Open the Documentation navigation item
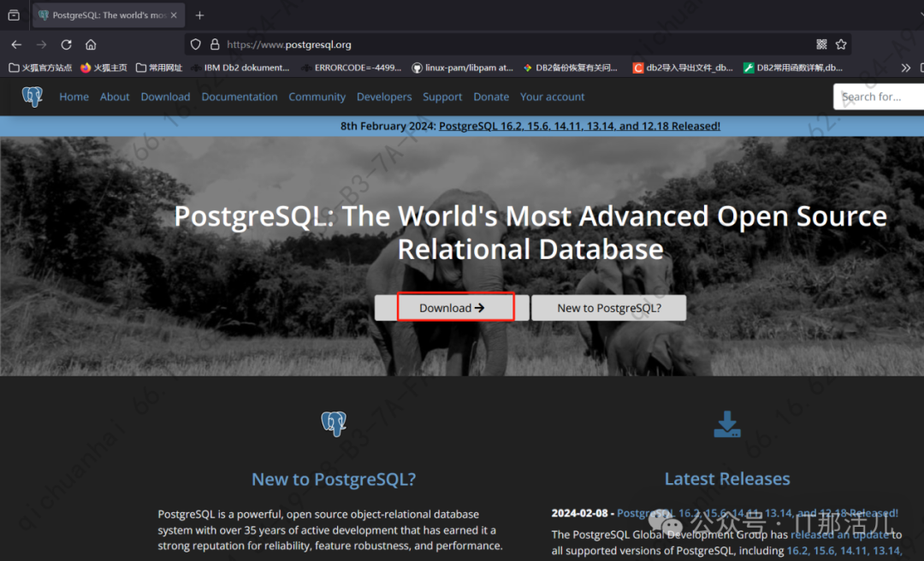The height and width of the screenshot is (561, 924). pyautogui.click(x=240, y=97)
